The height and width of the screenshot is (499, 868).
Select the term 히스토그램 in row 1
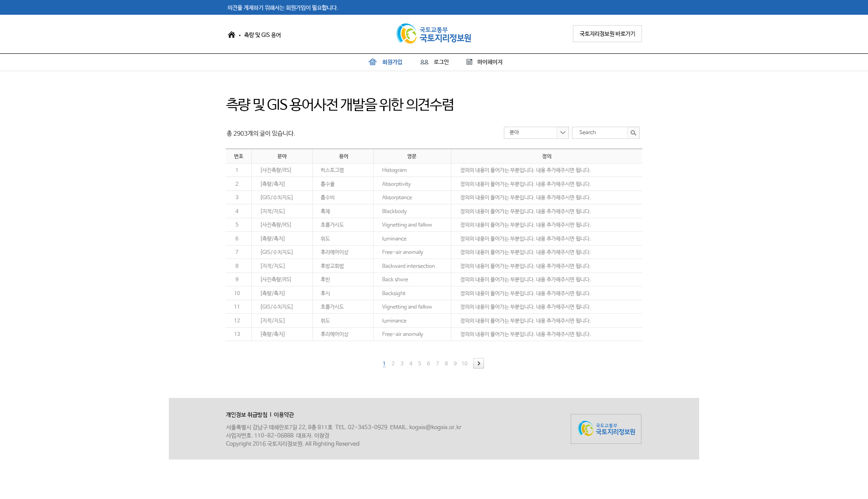click(332, 170)
